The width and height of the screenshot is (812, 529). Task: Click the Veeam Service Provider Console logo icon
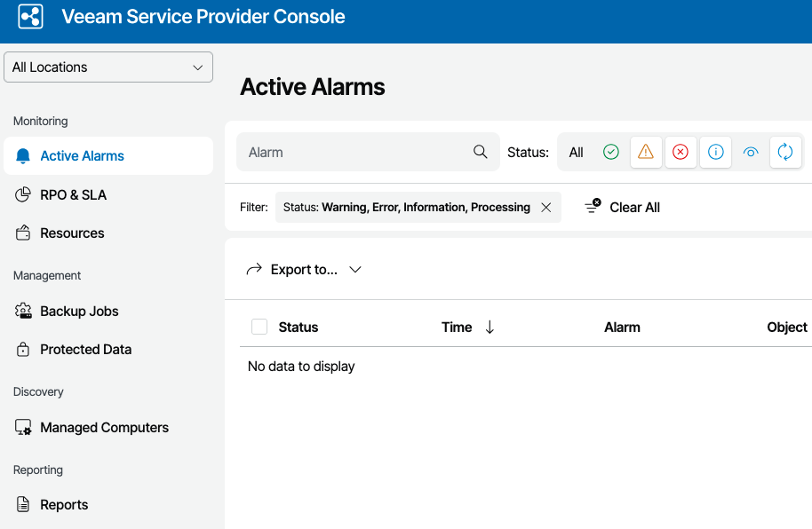coord(30,17)
